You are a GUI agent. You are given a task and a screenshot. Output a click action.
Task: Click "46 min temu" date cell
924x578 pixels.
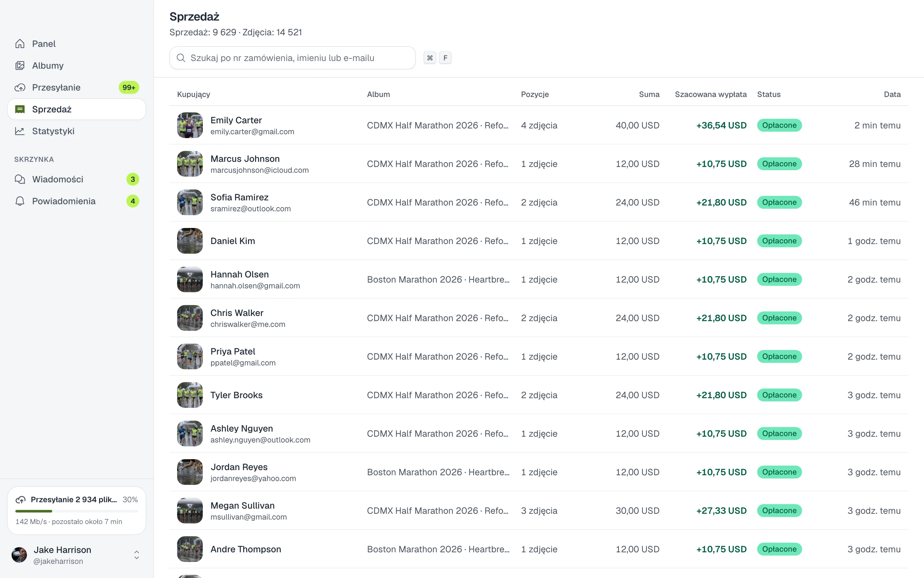pos(875,203)
